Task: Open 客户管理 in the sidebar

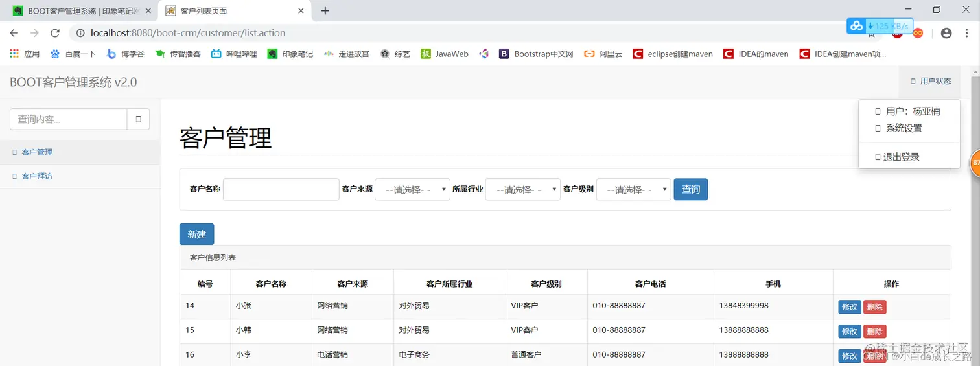Action: 80,152
